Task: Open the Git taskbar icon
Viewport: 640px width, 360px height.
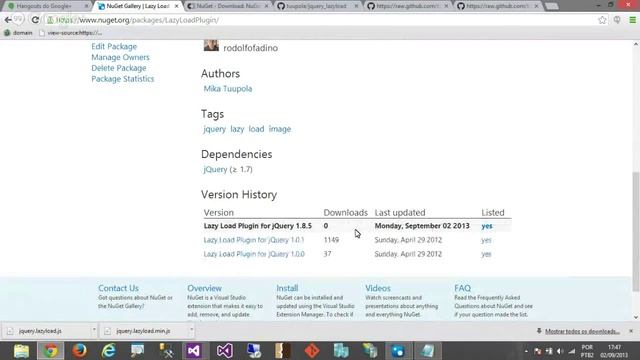Action: tap(312, 351)
